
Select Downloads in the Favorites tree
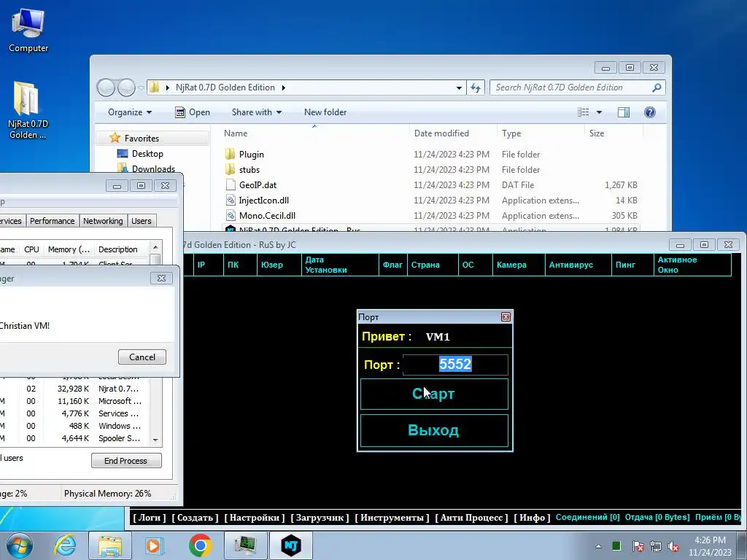[x=153, y=169]
